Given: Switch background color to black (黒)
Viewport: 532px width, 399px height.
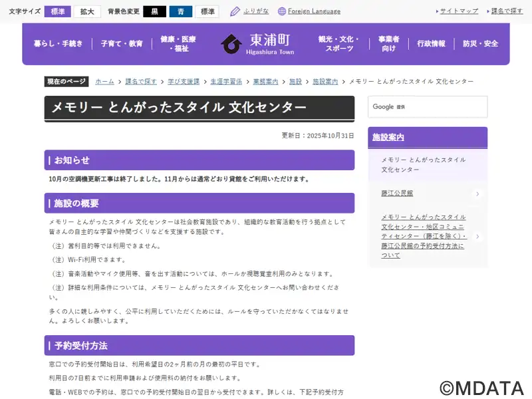Looking at the screenshot, I should (x=154, y=11).
